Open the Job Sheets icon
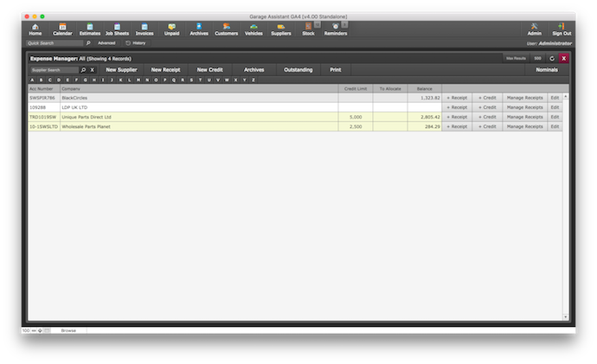597x364 pixels. (x=117, y=29)
